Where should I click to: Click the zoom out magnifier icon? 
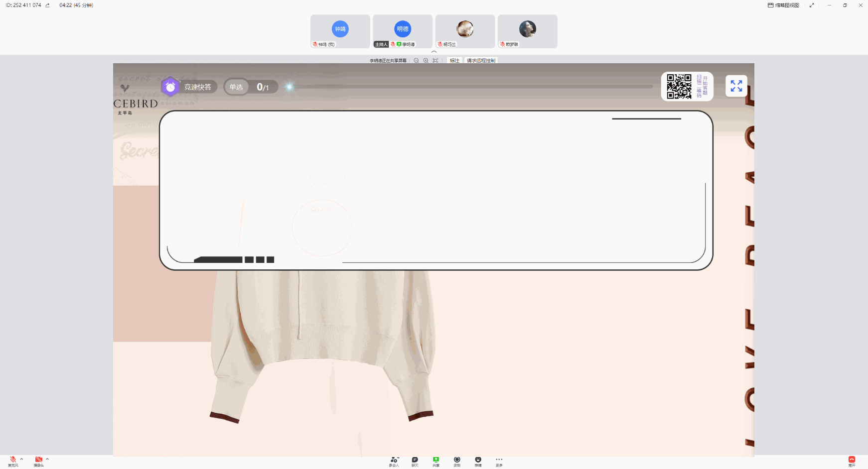click(x=416, y=61)
